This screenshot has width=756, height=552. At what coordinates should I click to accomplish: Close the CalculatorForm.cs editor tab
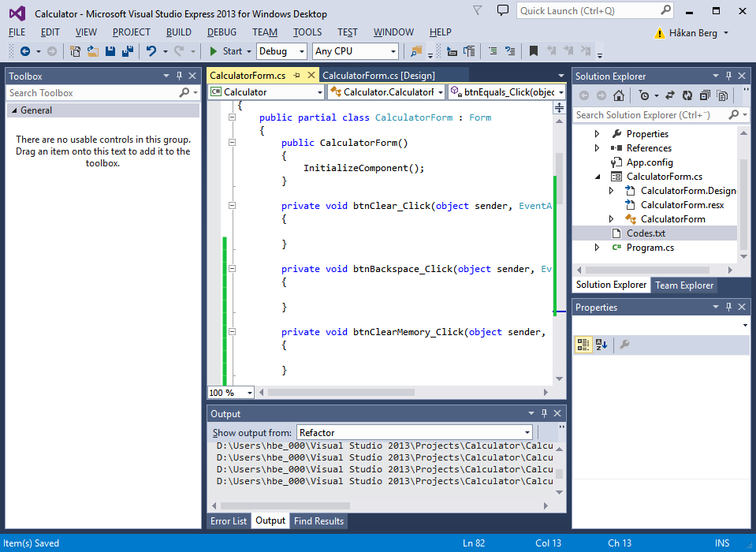tap(311, 75)
